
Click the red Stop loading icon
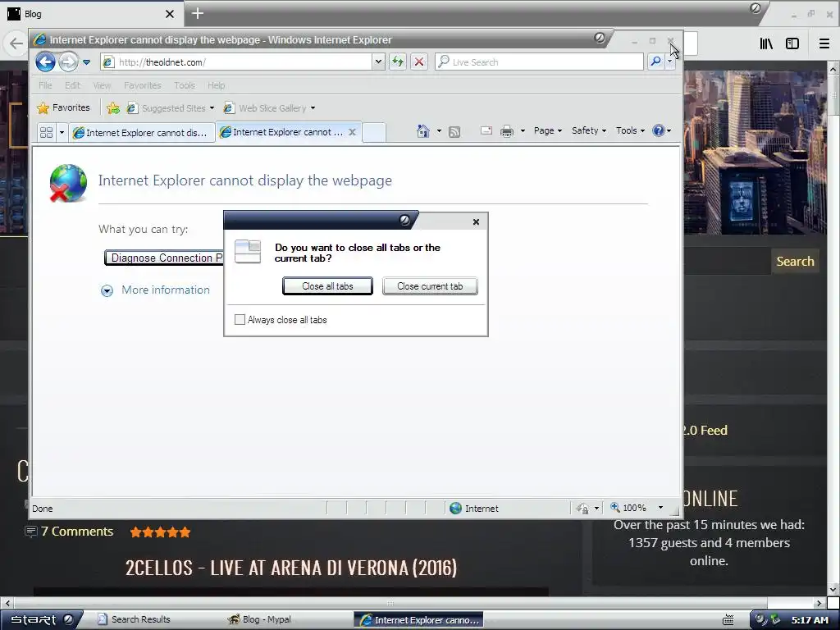[x=419, y=62]
